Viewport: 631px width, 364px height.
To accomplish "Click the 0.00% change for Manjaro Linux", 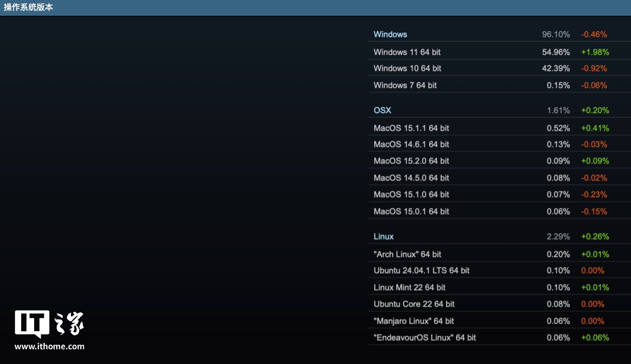I will pos(592,321).
